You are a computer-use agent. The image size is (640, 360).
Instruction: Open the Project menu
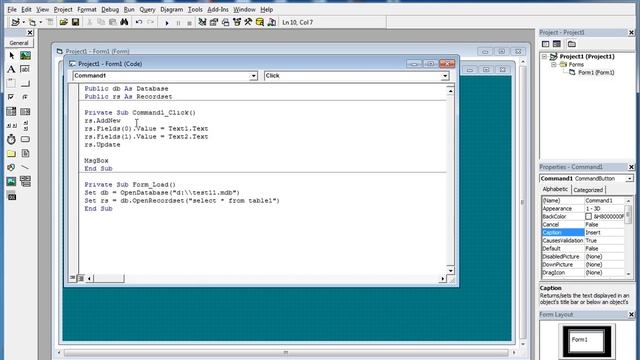[x=63, y=9]
